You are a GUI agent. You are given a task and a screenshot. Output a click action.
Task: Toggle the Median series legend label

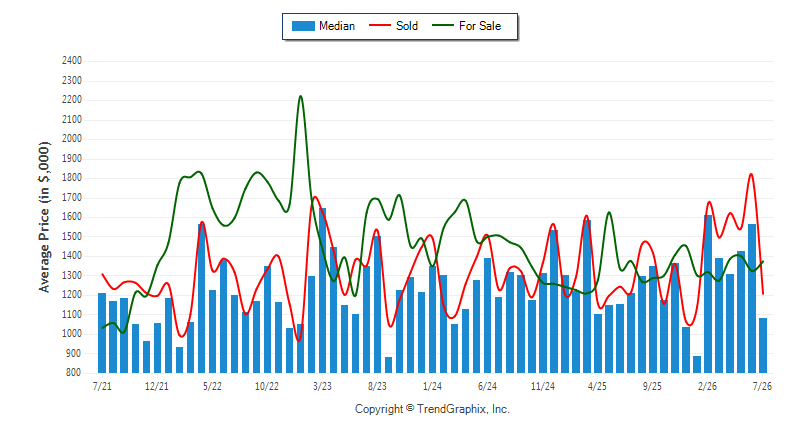pyautogui.click(x=337, y=26)
